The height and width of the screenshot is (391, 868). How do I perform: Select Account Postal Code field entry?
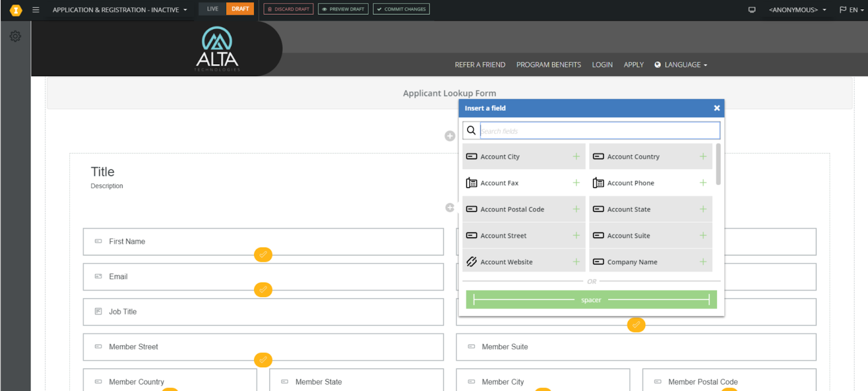524,209
